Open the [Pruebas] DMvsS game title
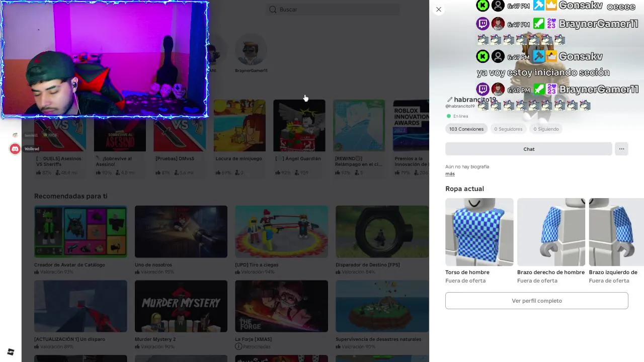644x362 pixels. pyautogui.click(x=175, y=159)
